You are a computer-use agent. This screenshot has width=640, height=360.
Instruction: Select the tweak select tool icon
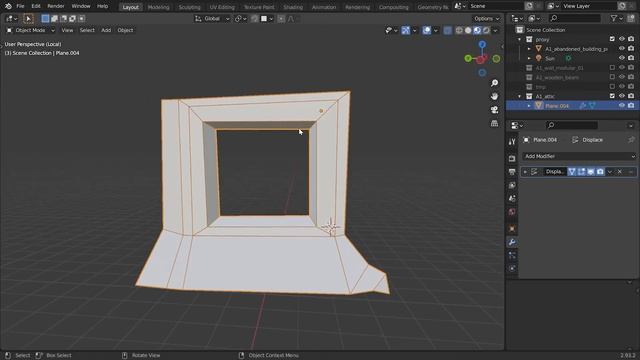[28, 18]
